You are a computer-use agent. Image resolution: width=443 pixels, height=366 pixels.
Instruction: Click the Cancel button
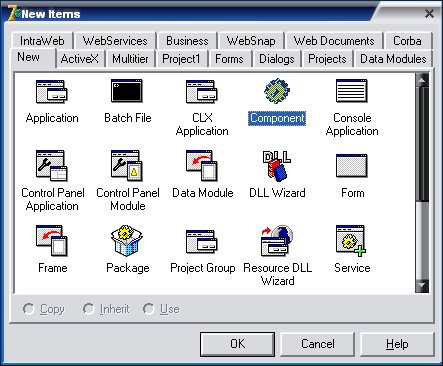click(318, 344)
